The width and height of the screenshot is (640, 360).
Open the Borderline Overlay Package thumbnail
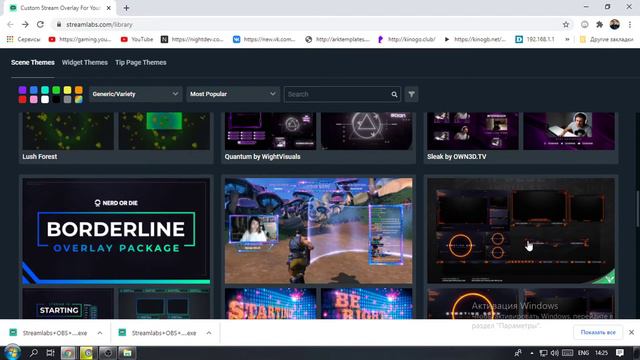click(x=116, y=231)
